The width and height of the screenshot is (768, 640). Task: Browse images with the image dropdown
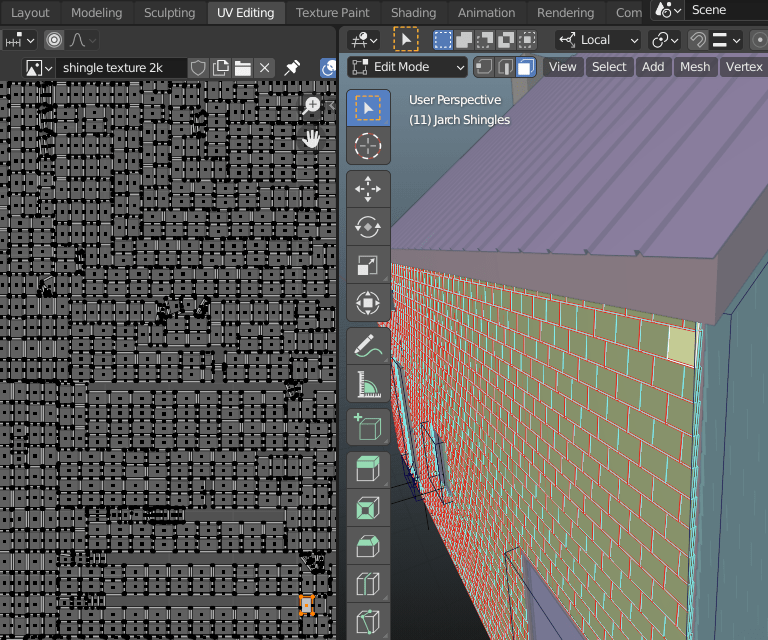tap(39, 68)
